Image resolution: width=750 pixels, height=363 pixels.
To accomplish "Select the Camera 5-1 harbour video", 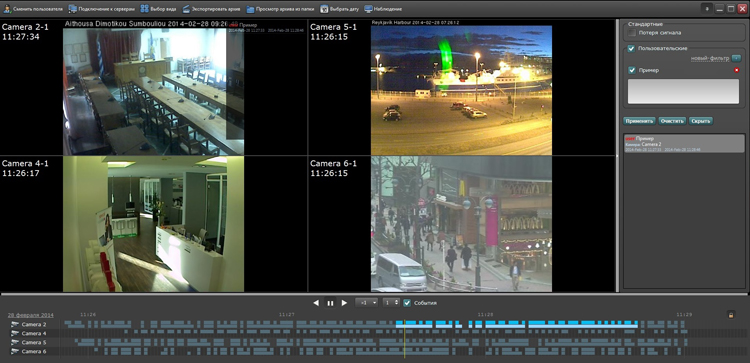I will (x=462, y=90).
